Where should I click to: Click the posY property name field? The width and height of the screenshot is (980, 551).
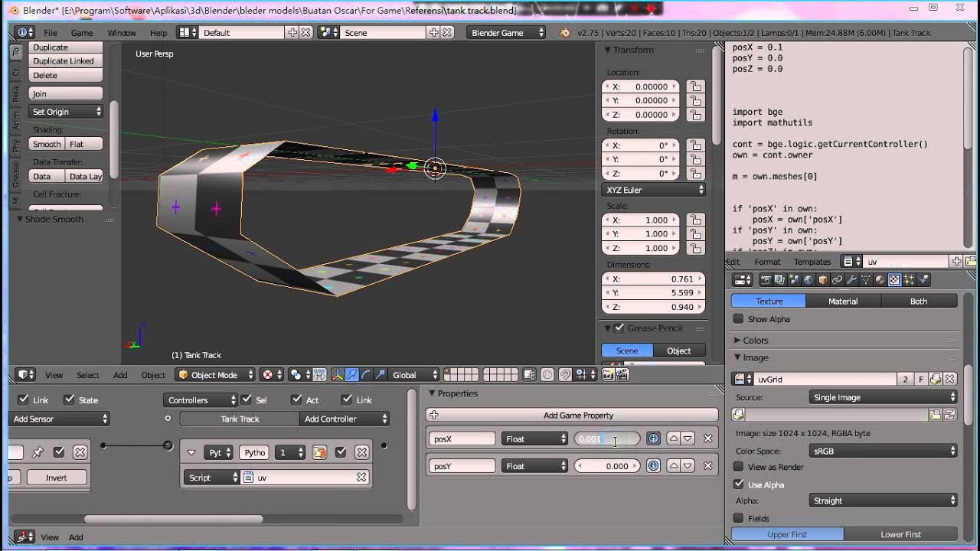tap(462, 466)
